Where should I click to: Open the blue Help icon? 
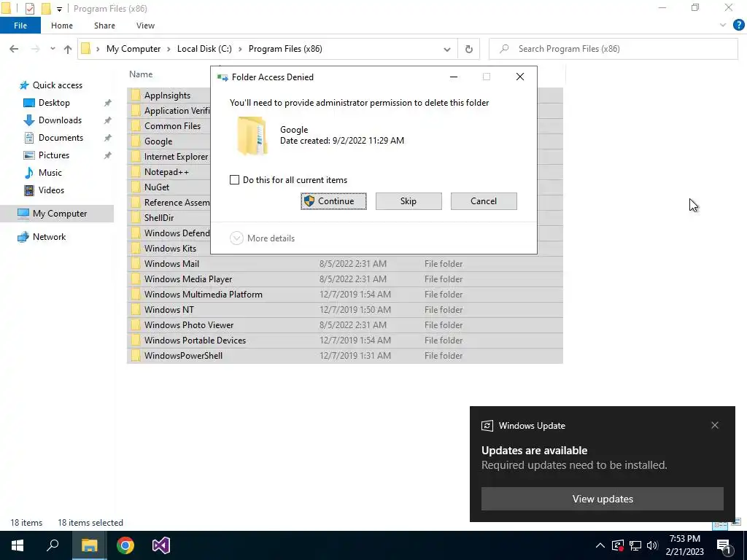(738, 26)
